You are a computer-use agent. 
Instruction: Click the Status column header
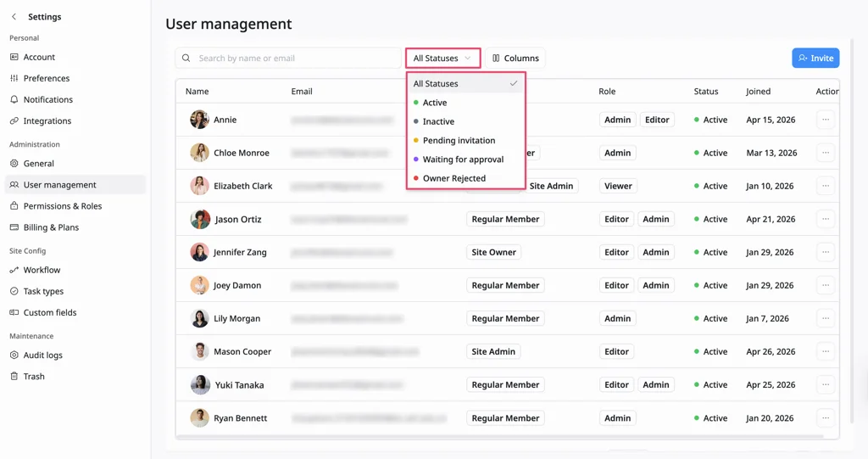706,92
